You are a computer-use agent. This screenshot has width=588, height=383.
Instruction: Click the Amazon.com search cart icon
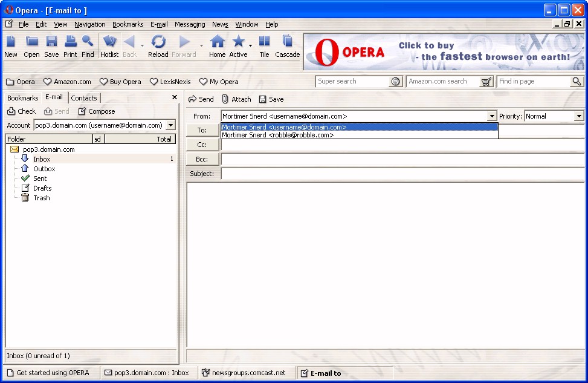point(486,82)
